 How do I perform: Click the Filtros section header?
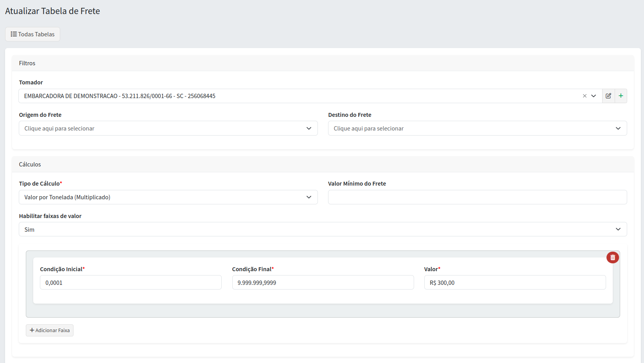(27, 63)
